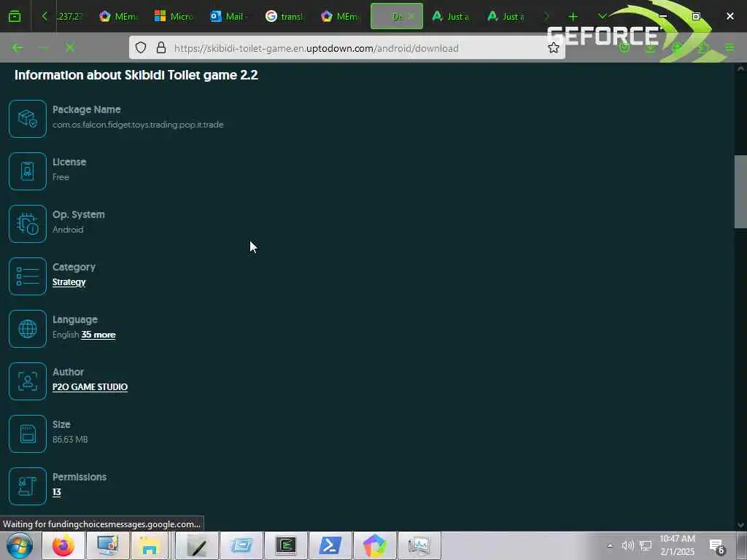The image size is (747, 560).
Task: Click the Op. System chip icon
Action: pos(28,224)
